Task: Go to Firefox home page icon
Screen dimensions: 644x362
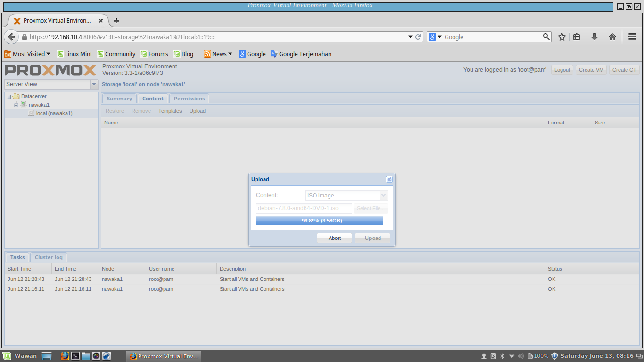Action: click(x=612, y=37)
